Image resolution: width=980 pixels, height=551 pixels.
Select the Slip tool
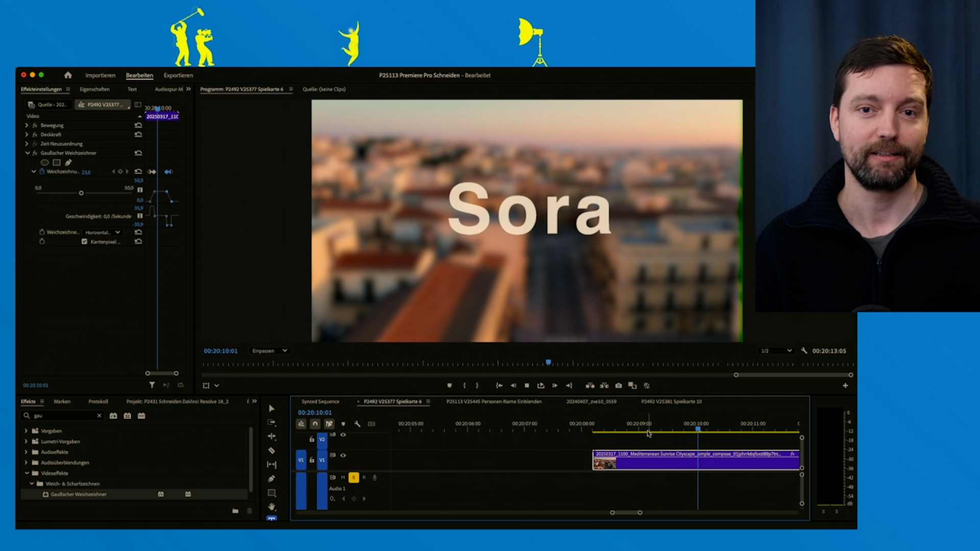click(272, 465)
